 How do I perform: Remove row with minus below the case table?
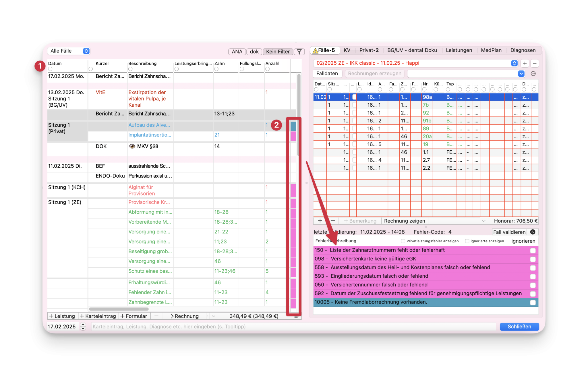click(333, 221)
